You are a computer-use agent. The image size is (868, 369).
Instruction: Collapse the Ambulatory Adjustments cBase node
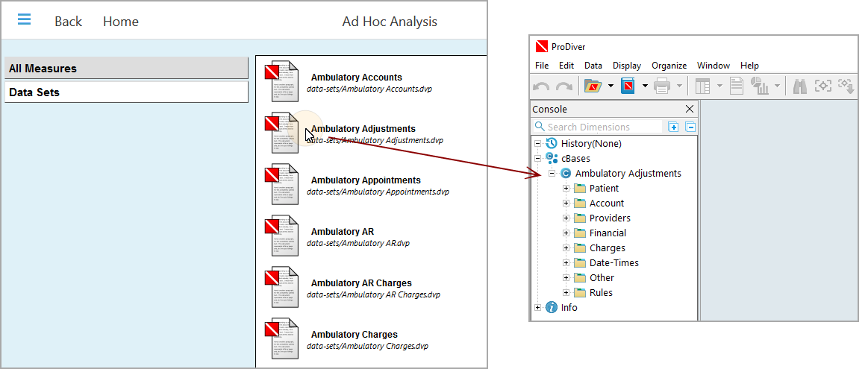tap(552, 173)
